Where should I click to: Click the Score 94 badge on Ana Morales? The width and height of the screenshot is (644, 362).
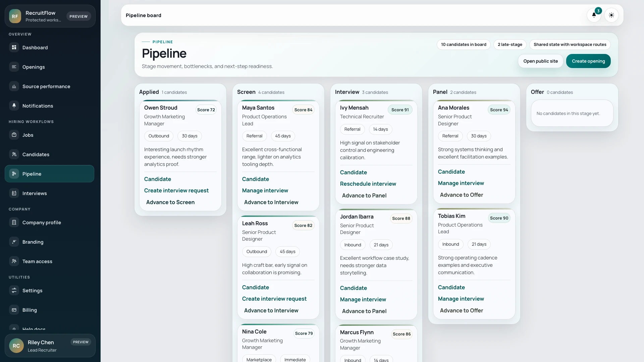[x=499, y=110]
